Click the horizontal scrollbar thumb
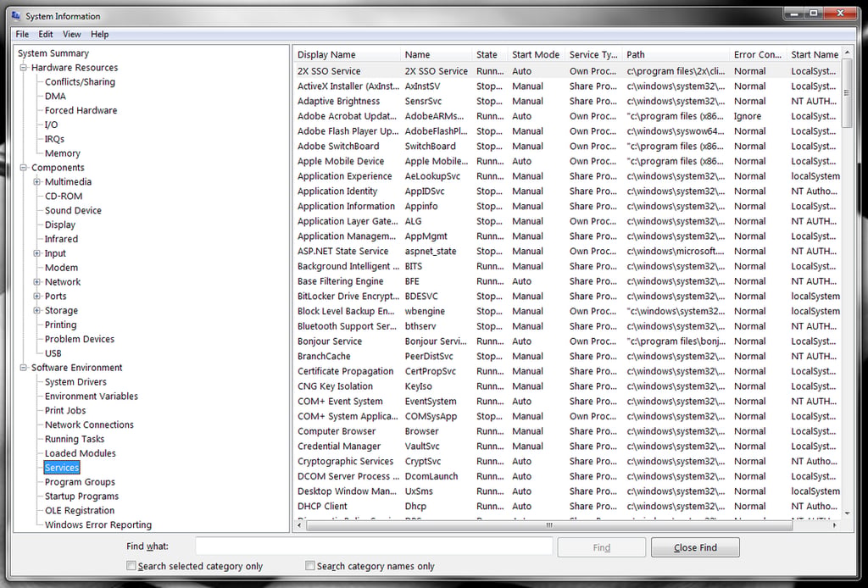Viewport: 868px width, 588px height. pos(549,525)
